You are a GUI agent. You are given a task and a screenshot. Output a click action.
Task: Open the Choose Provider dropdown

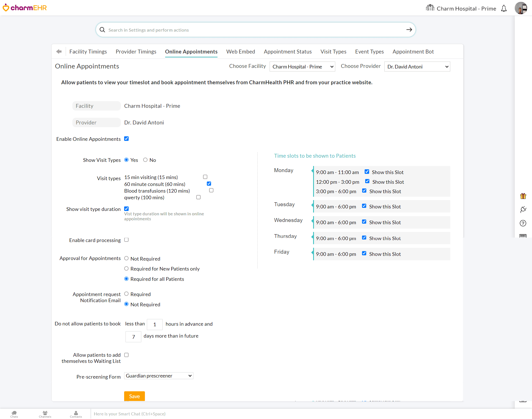coord(417,67)
